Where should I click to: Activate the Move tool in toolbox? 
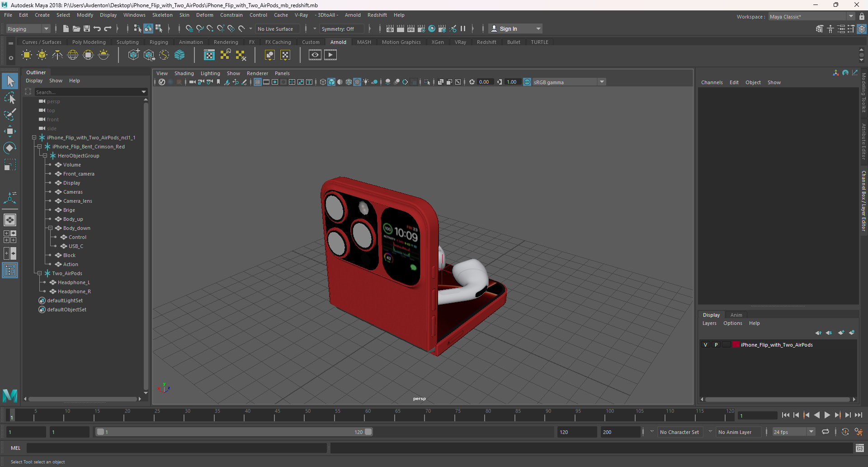[10, 131]
